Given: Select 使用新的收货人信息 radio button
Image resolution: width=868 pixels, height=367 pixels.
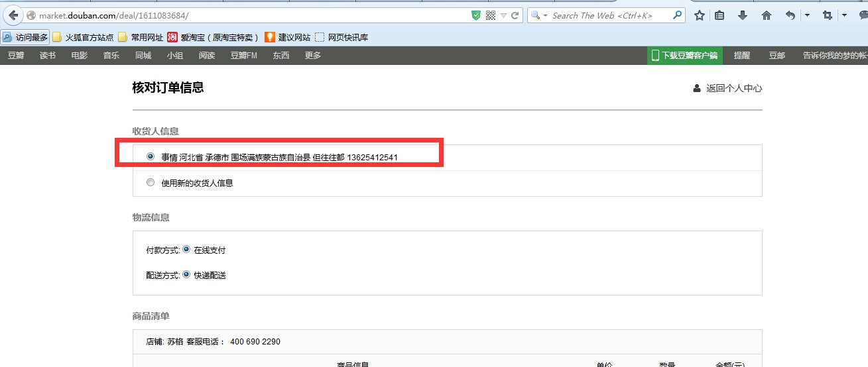Looking at the screenshot, I should coord(151,182).
